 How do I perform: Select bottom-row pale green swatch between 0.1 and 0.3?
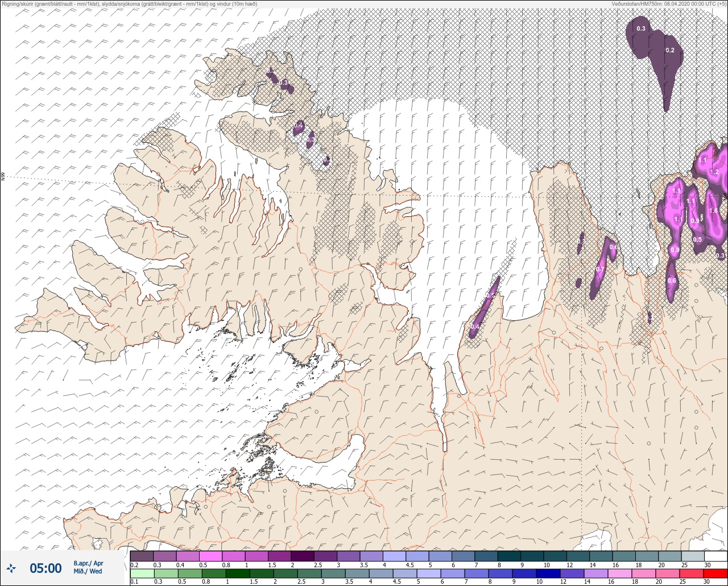click(x=142, y=573)
